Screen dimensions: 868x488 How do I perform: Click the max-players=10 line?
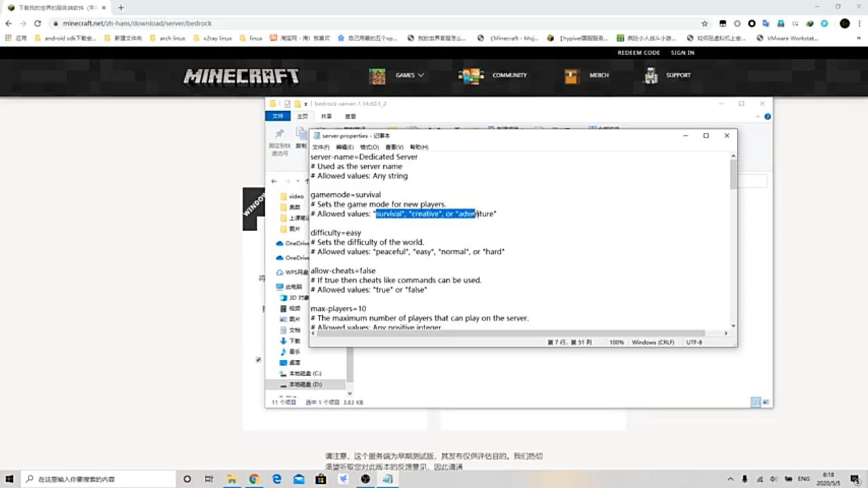pyautogui.click(x=338, y=308)
